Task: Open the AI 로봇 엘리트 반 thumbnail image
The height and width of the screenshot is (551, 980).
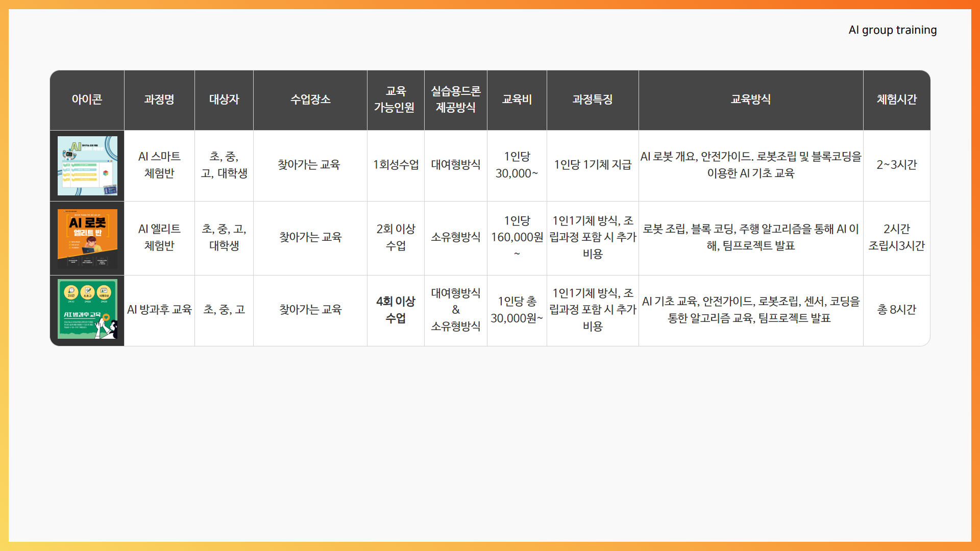Action: [87, 238]
